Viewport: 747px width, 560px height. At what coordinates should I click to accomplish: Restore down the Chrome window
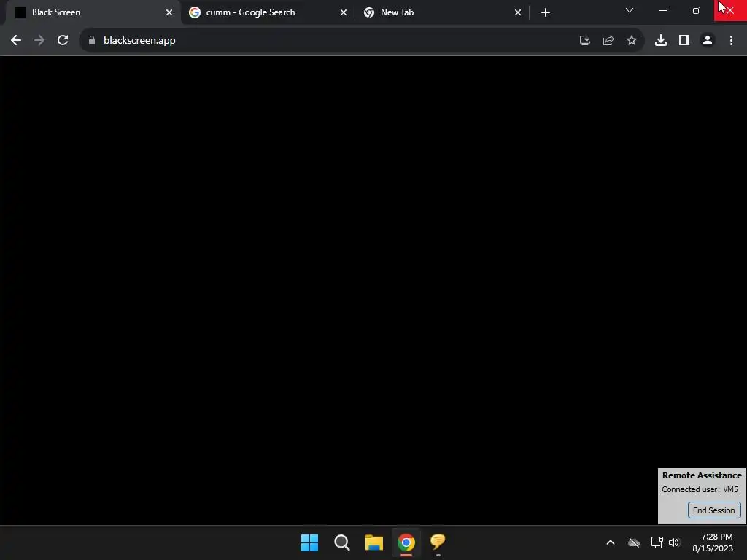696,10
